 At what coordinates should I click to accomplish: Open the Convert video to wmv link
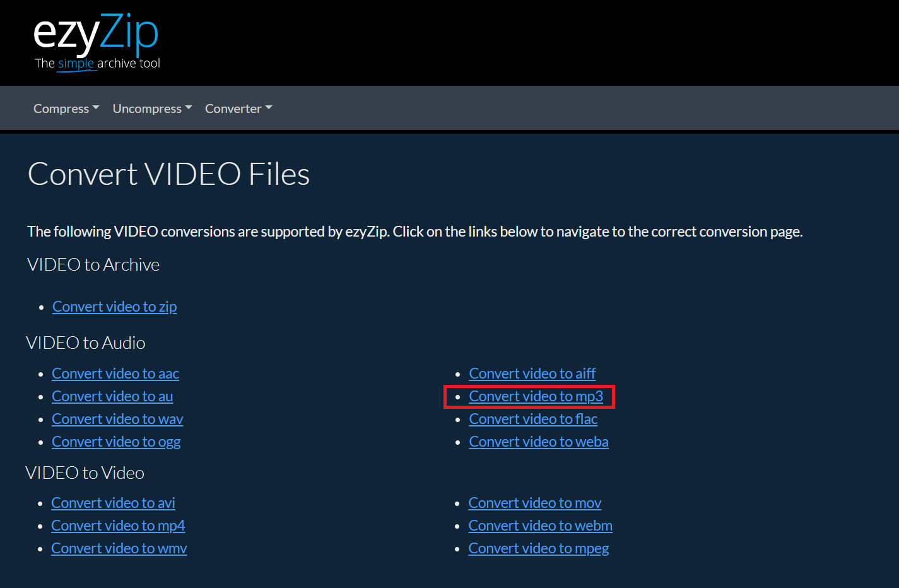click(119, 548)
